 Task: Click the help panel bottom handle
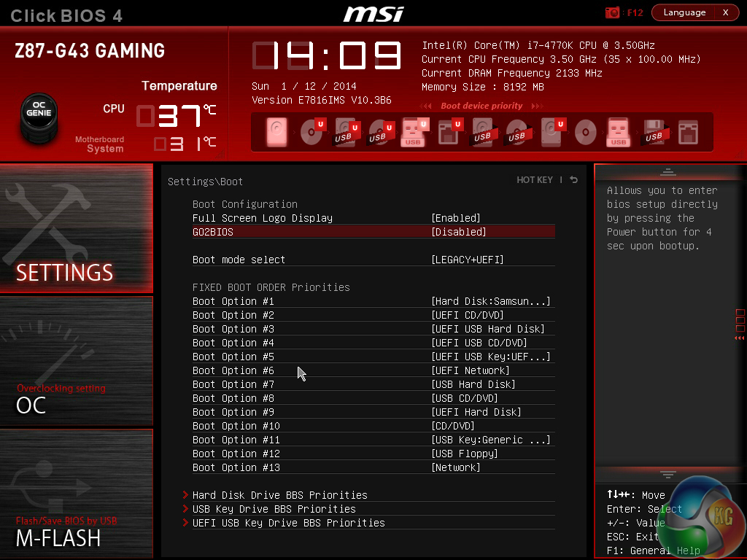pyautogui.click(x=668, y=474)
